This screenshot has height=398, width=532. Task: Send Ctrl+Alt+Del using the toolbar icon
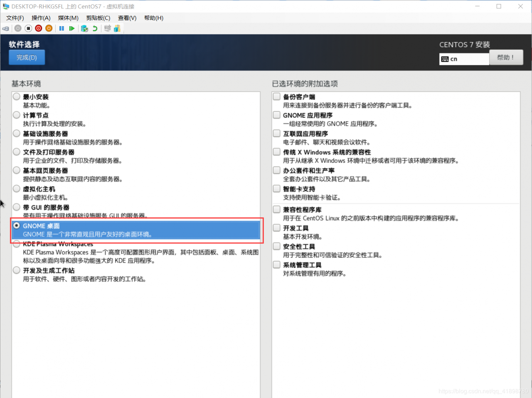point(6,28)
